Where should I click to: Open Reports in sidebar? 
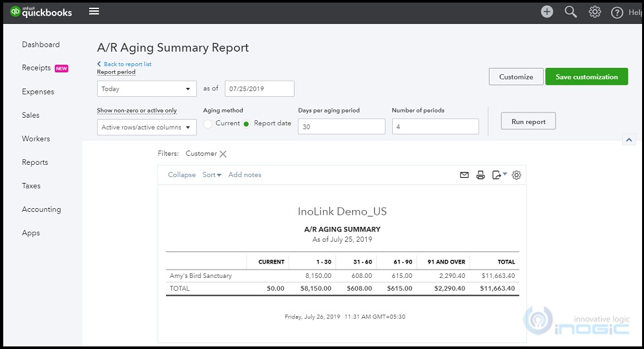point(35,162)
